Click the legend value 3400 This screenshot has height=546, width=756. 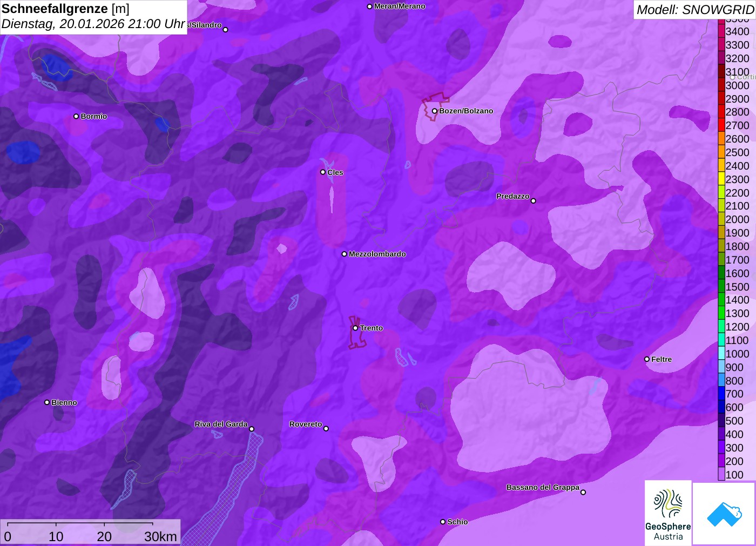[x=737, y=31]
